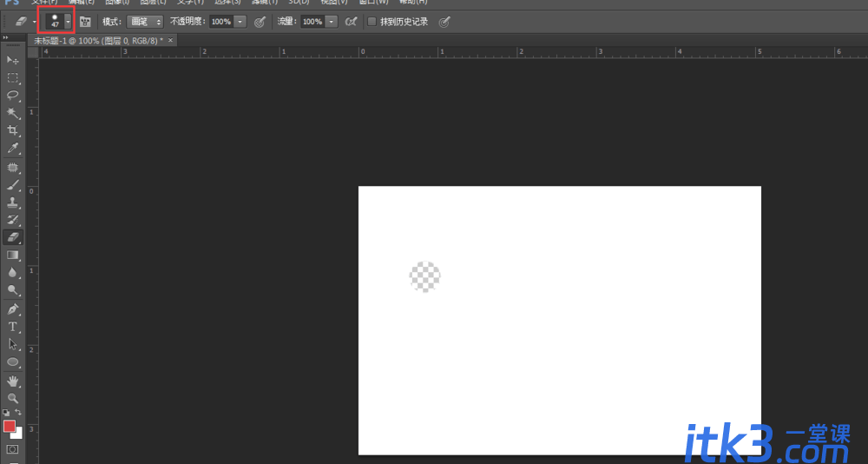The height and width of the screenshot is (464, 868).
Task: Select the Eraser tool in toolbox
Action: (x=13, y=237)
